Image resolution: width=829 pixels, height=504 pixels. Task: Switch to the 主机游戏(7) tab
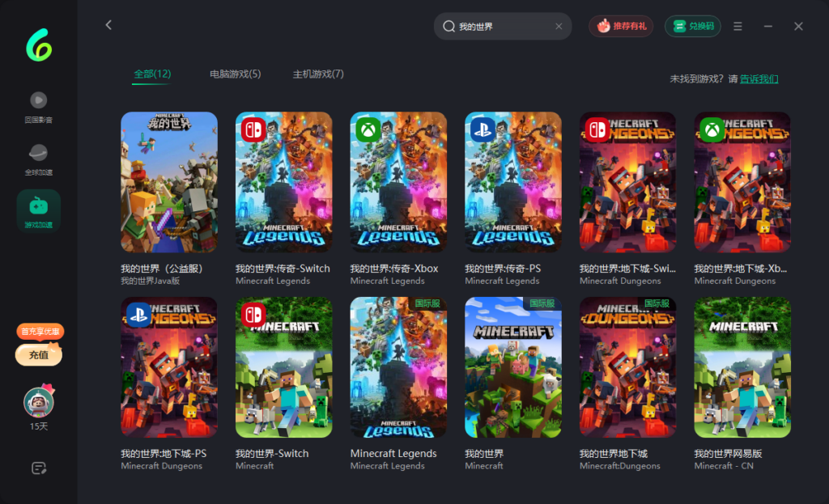point(318,74)
